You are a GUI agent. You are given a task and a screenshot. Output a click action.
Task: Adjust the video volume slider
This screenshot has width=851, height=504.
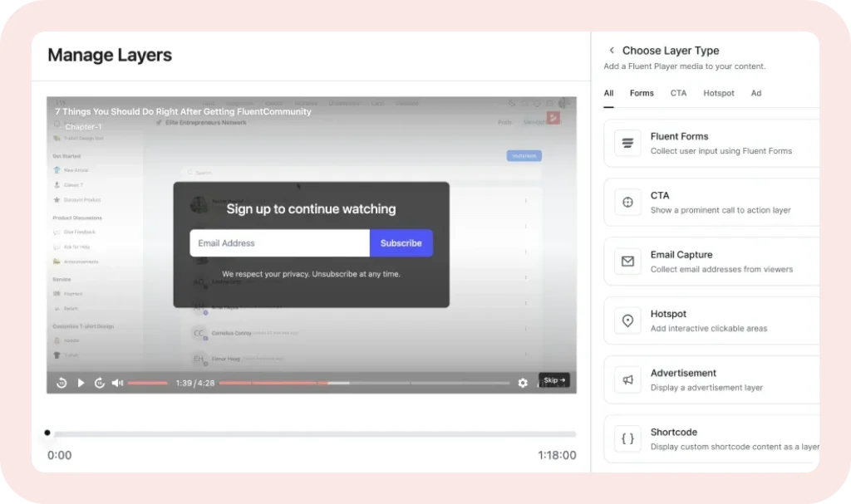click(x=148, y=383)
